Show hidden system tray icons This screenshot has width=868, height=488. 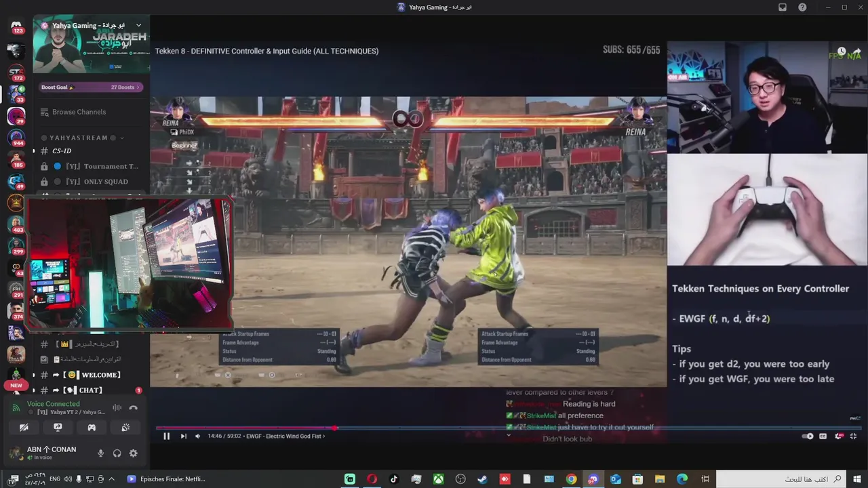pos(111,479)
